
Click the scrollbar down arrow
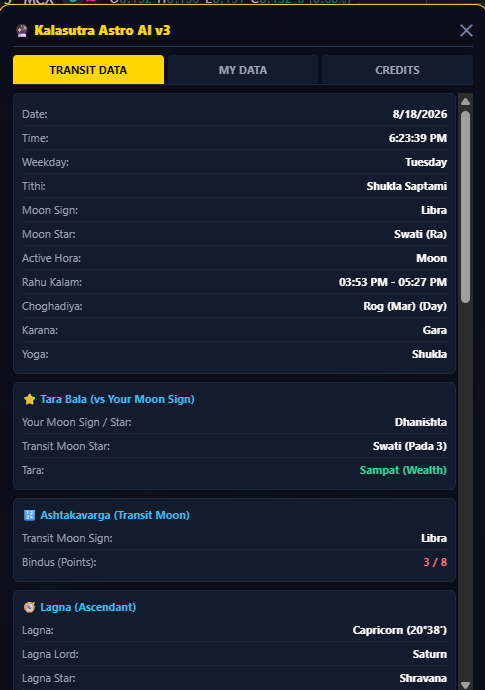coord(465,685)
